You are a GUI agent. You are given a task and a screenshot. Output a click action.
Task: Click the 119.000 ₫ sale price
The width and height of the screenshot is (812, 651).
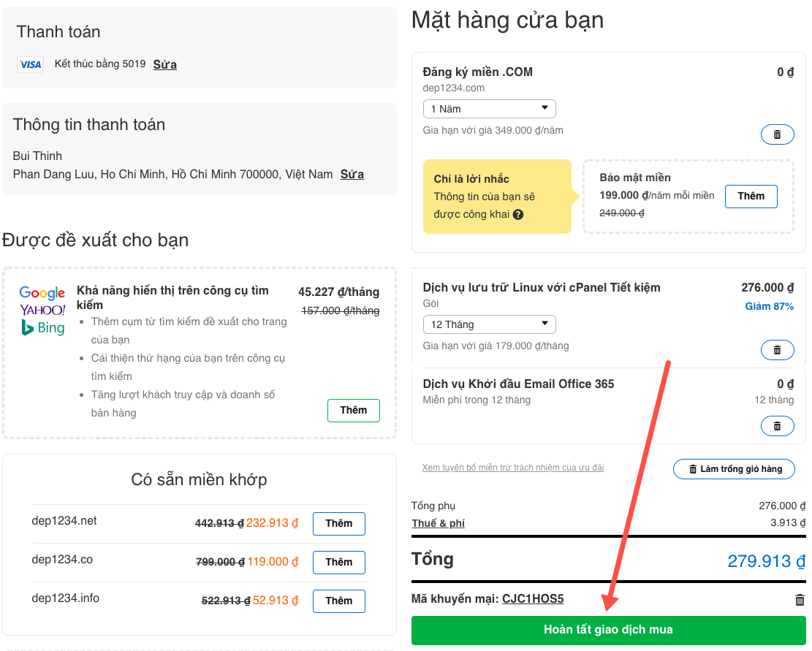point(273,562)
